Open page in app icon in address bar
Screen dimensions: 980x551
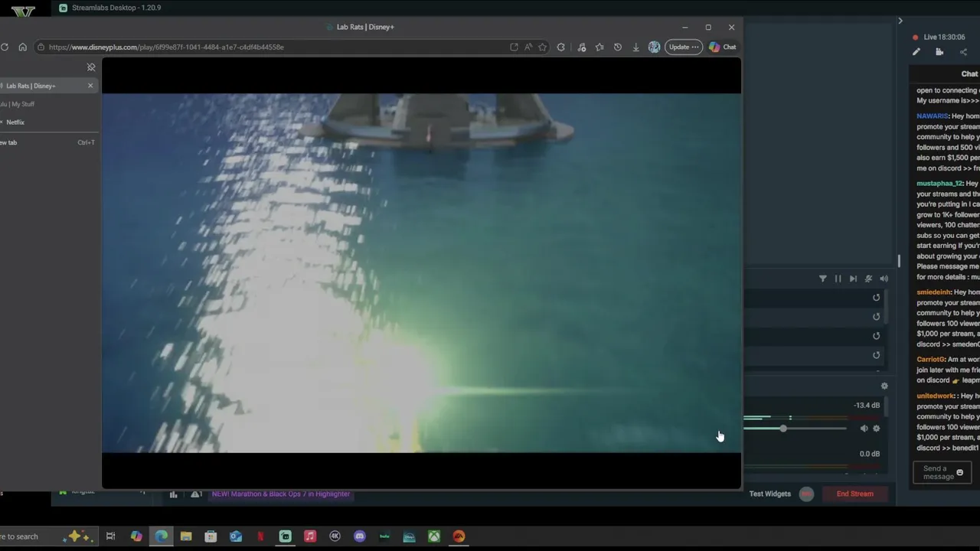[x=514, y=47]
